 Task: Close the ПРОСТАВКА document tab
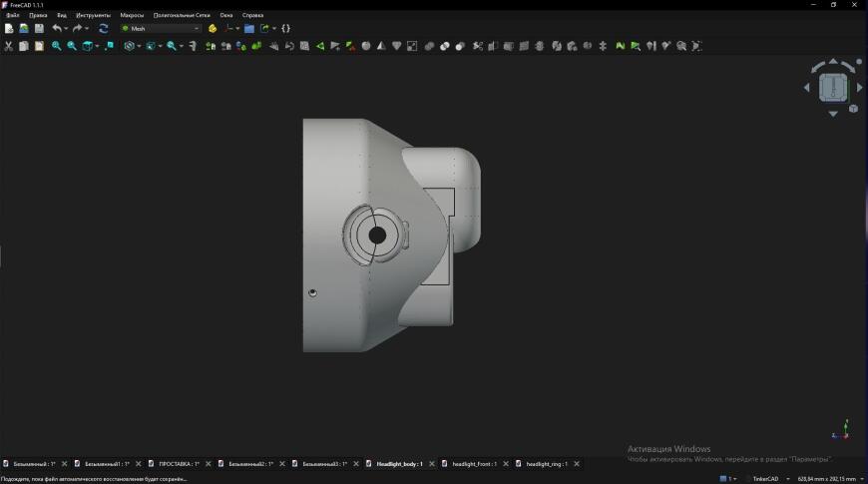tap(209, 464)
